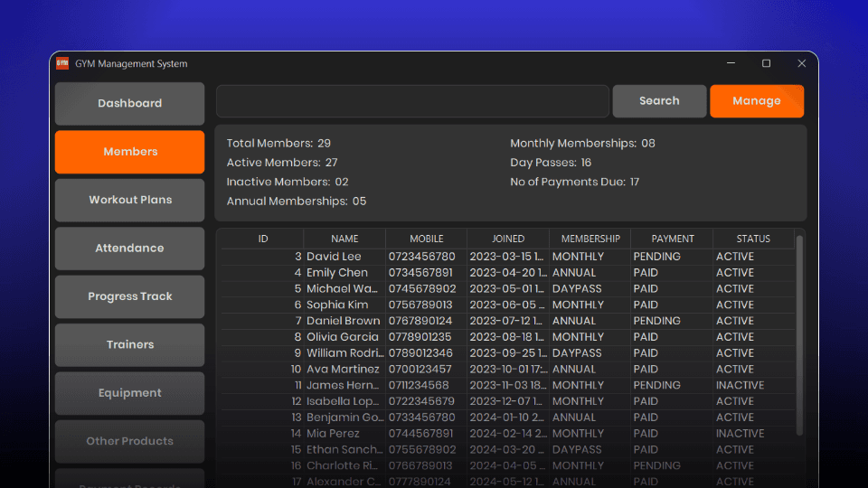
Task: Click ID 8 cell of Olivia Garcia
Action: [x=262, y=337]
